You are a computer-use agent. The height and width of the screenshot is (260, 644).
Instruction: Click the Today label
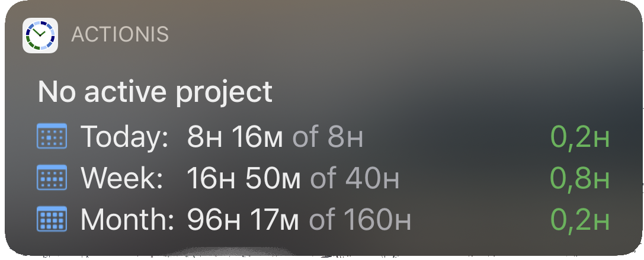[x=124, y=137]
